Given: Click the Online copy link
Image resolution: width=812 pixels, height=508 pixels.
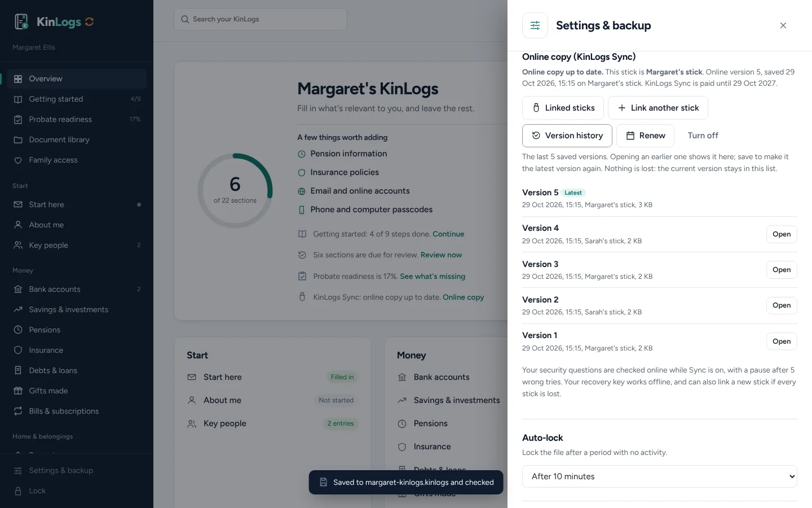Looking at the screenshot, I should pyautogui.click(x=464, y=297).
